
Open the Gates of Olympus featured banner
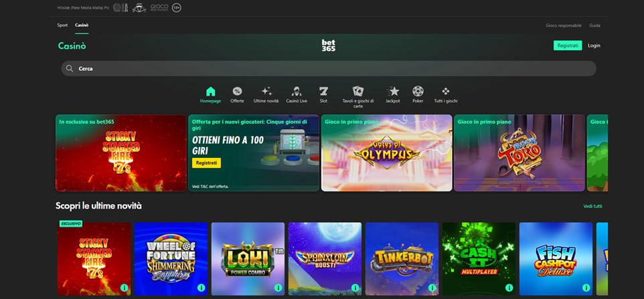[x=386, y=153]
